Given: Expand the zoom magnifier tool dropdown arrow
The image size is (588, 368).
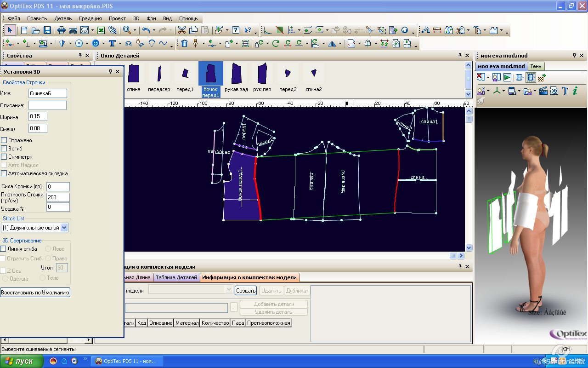Looking at the screenshot, I should pos(135,30).
